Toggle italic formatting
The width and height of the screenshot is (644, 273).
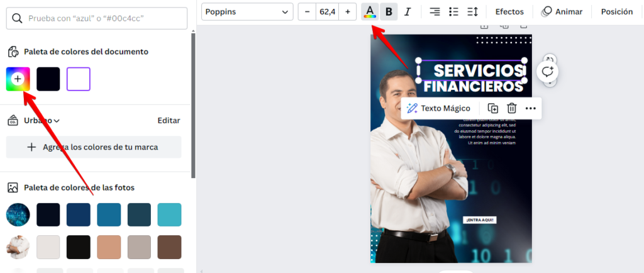[x=407, y=12]
